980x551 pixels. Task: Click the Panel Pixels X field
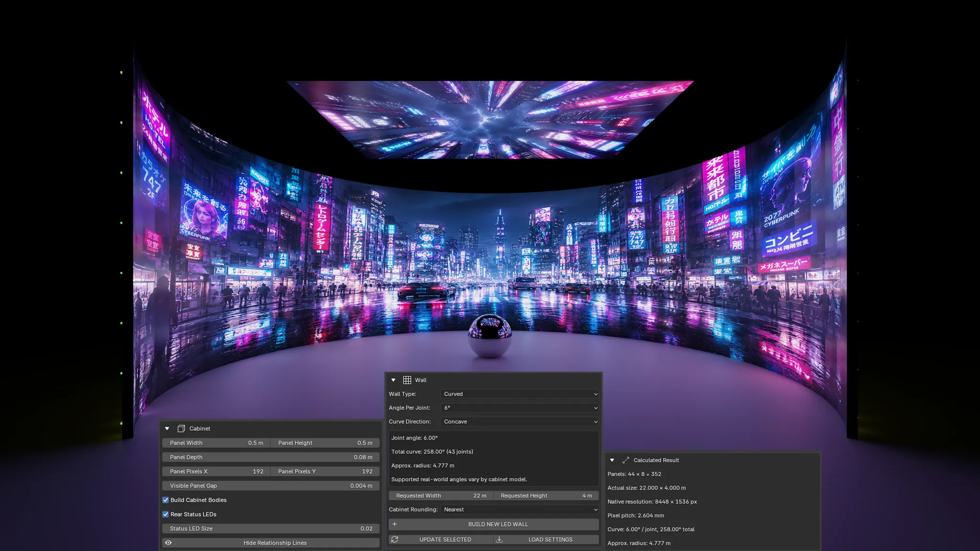pyautogui.click(x=216, y=472)
